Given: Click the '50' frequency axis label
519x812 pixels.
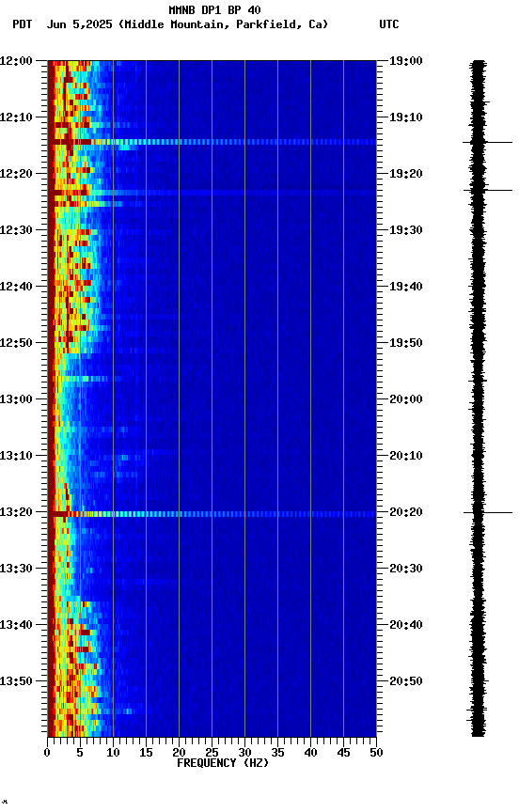Looking at the screenshot, I should click(x=376, y=753).
